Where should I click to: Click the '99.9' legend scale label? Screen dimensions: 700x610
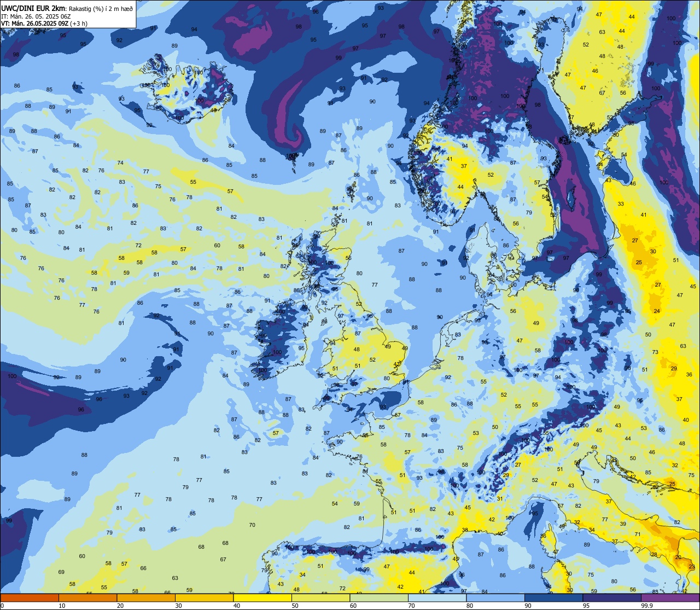click(x=647, y=606)
